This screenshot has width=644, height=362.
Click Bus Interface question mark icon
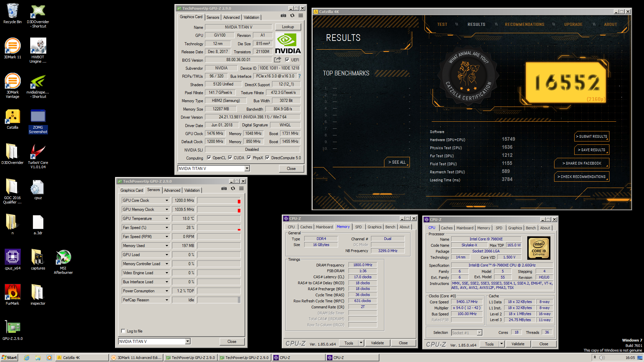[x=300, y=76]
